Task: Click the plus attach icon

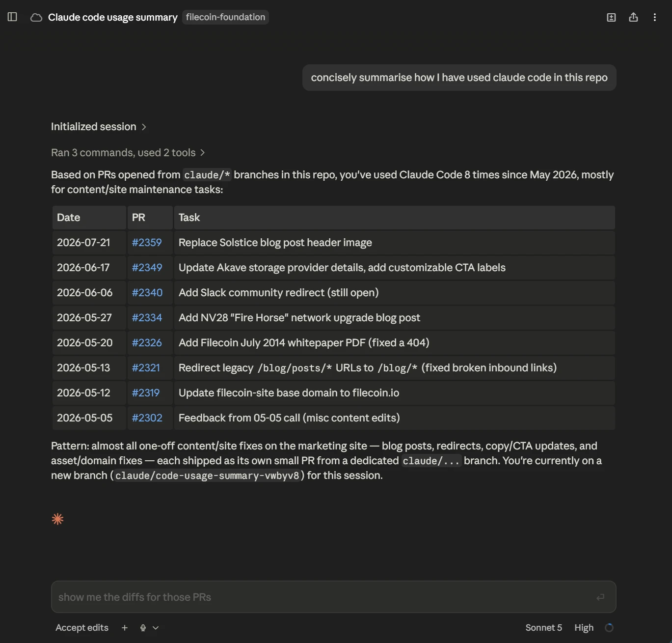Action: [125, 628]
